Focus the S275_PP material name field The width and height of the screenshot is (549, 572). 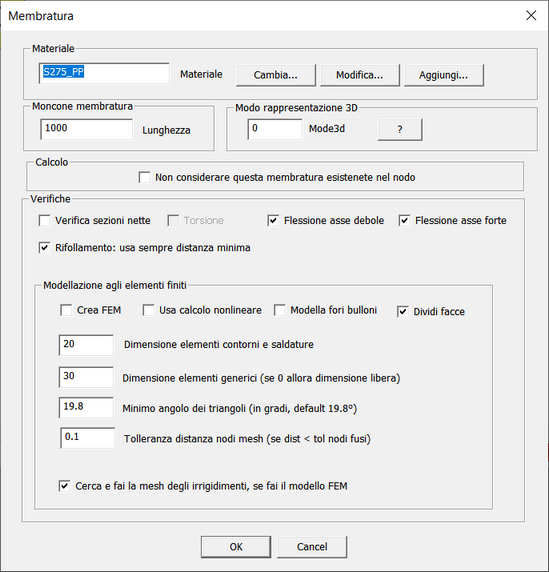pos(104,73)
